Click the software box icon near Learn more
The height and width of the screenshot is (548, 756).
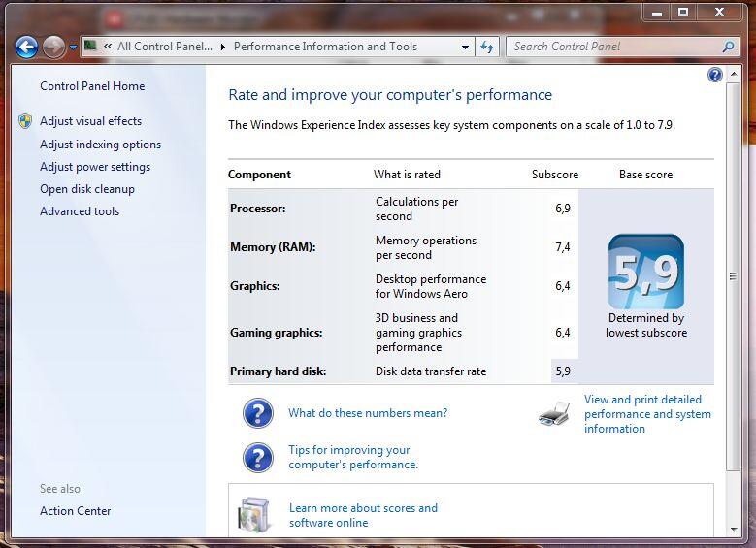click(253, 515)
